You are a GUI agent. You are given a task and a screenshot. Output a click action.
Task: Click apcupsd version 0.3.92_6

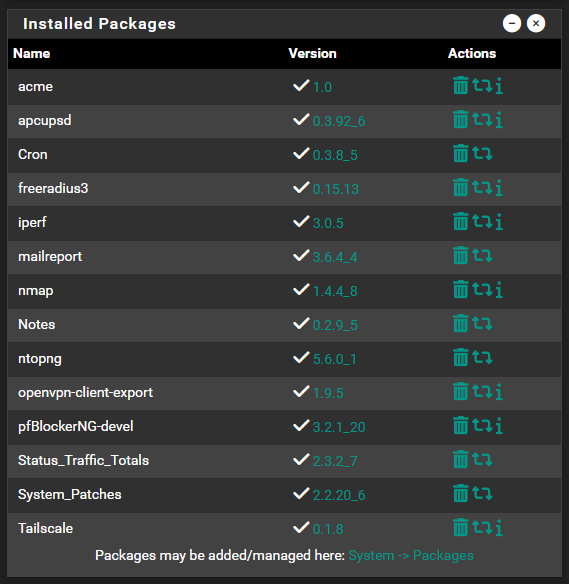[339, 121]
